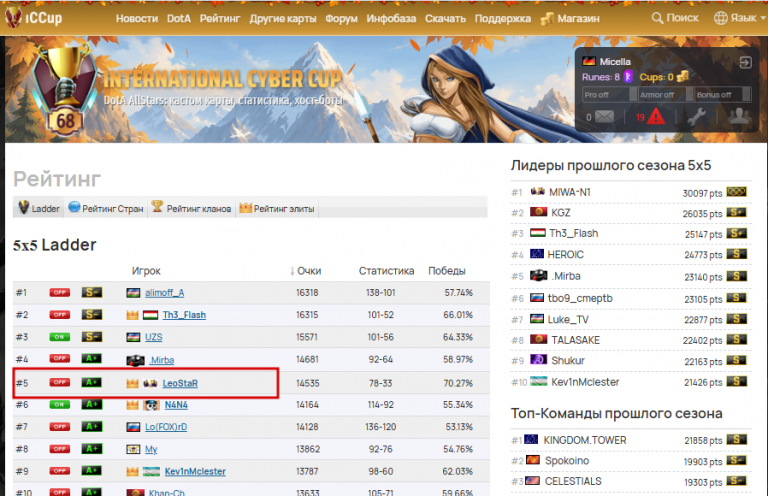Click the Игрок column header
This screenshot has height=496, width=768.
(x=146, y=271)
